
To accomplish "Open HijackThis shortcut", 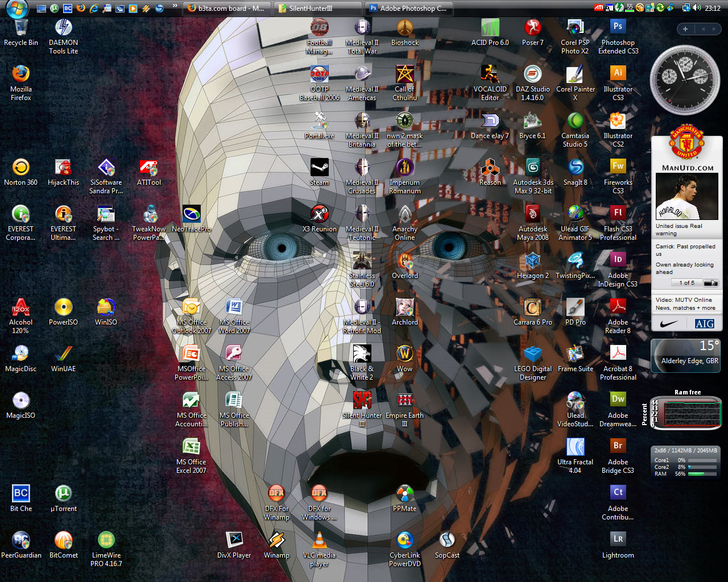I will coord(64,172).
